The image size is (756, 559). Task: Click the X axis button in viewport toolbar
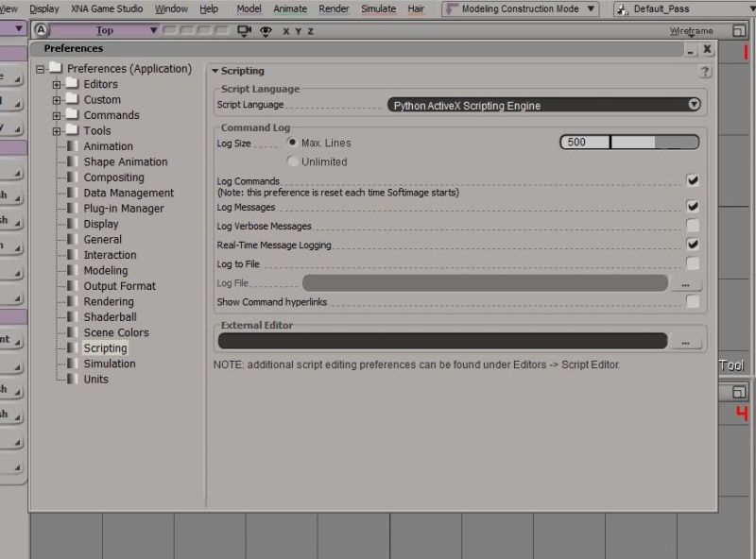(x=286, y=31)
